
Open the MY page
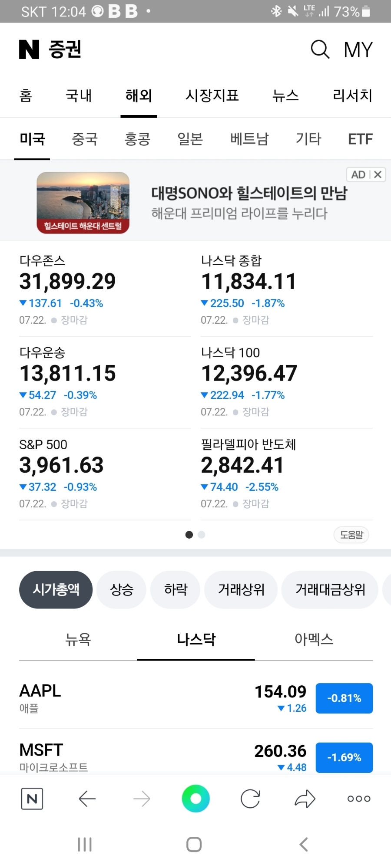tap(358, 49)
